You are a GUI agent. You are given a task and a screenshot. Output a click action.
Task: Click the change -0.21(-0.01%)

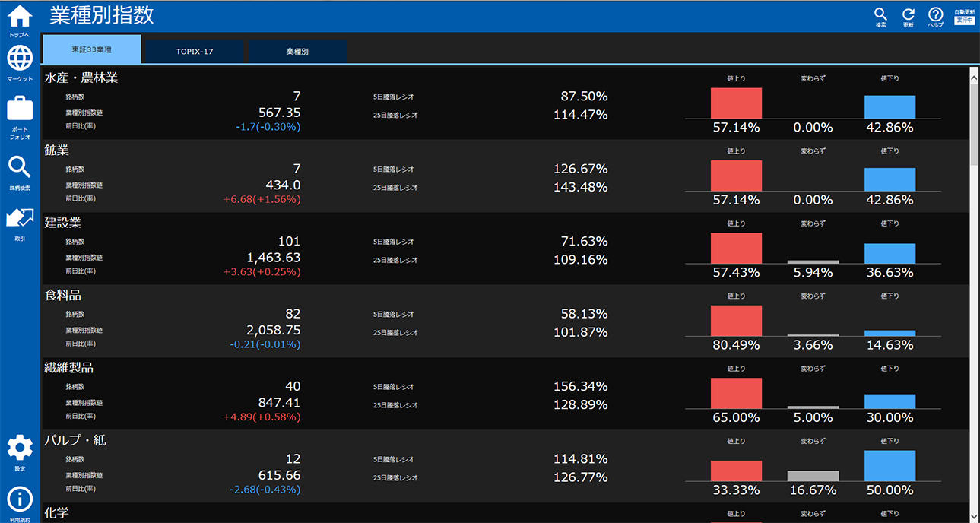265,344
